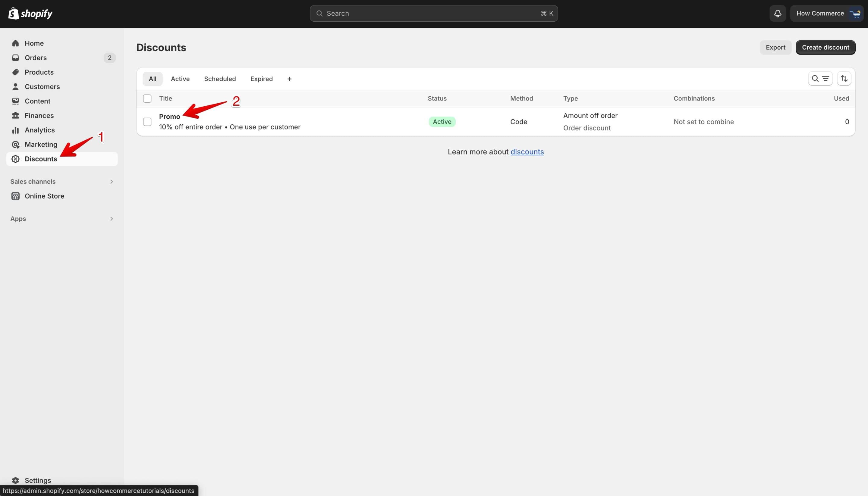Expand the Apps section chevron
The height and width of the screenshot is (496, 868).
click(x=112, y=219)
